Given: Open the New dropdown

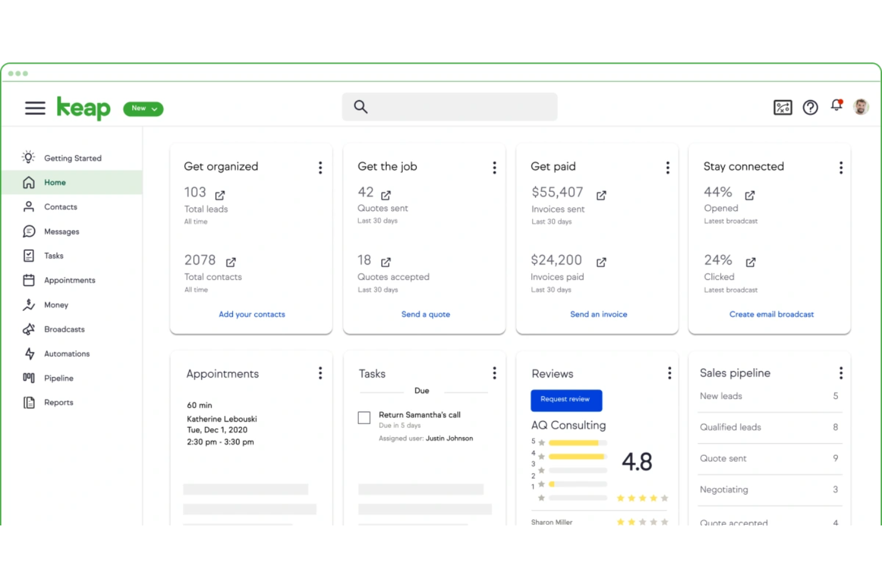Looking at the screenshot, I should click(142, 108).
